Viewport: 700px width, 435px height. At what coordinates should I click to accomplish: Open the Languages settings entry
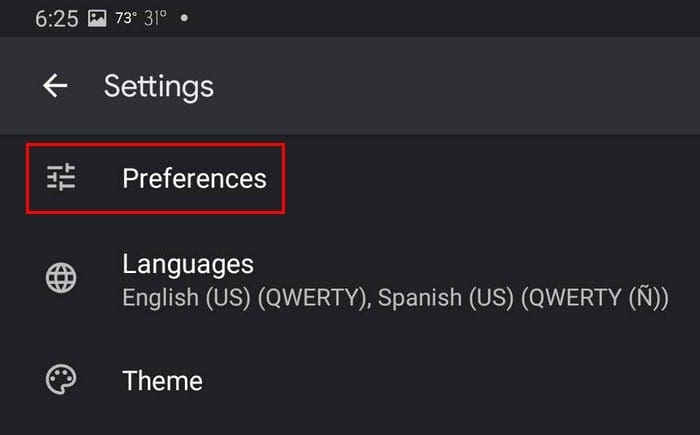click(x=350, y=280)
